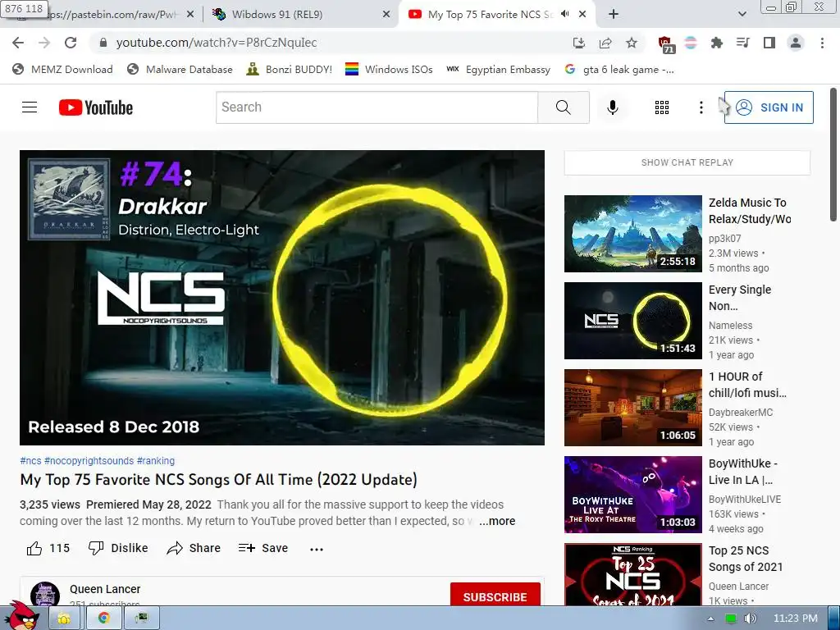Click the Queen Lancer channel avatar
840x630 pixels.
[x=45, y=595]
